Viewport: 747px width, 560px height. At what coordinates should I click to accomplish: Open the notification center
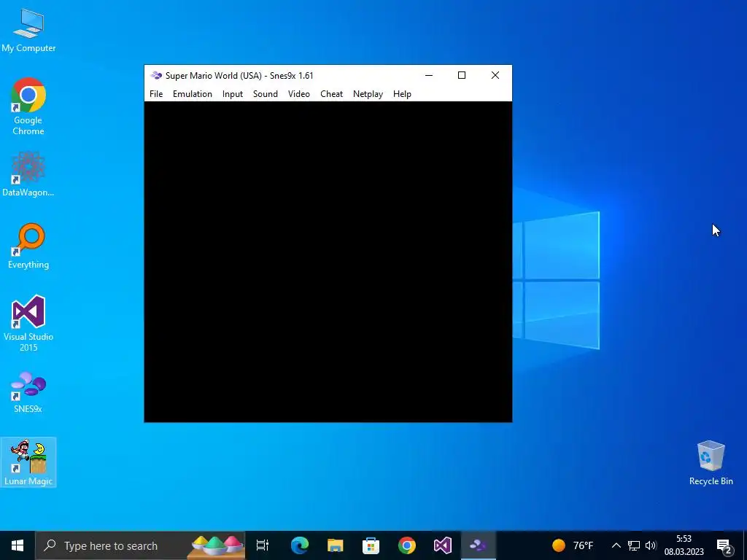tap(724, 545)
